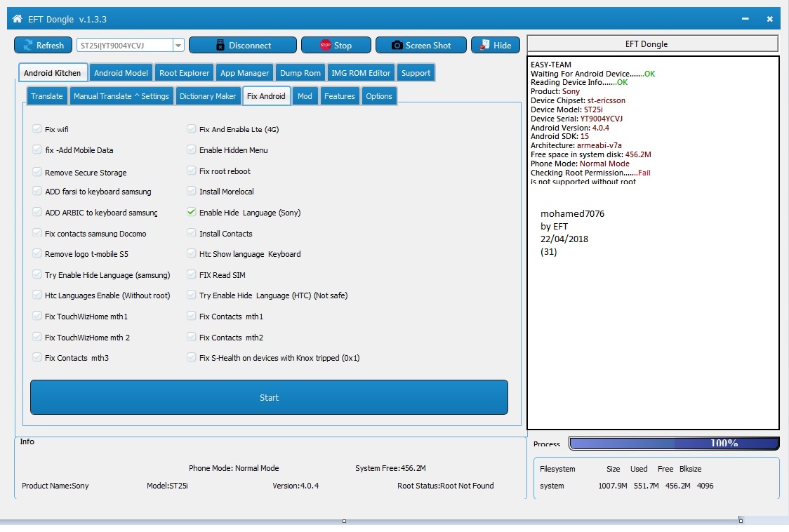Uncheck Enable Hide Language (Sony)
This screenshot has height=532, width=789.
pyautogui.click(x=191, y=213)
